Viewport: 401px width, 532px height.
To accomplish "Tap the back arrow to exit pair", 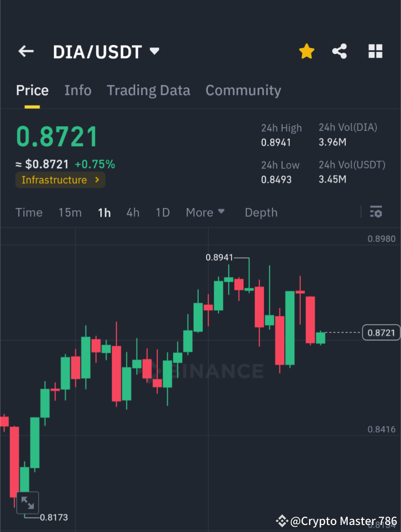I will [26, 51].
